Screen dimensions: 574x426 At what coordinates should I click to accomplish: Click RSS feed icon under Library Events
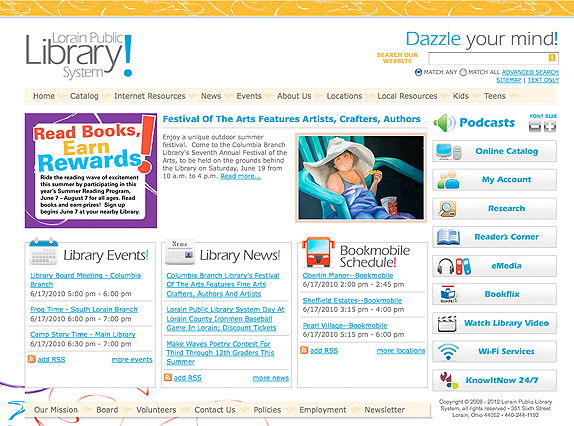coord(32,359)
